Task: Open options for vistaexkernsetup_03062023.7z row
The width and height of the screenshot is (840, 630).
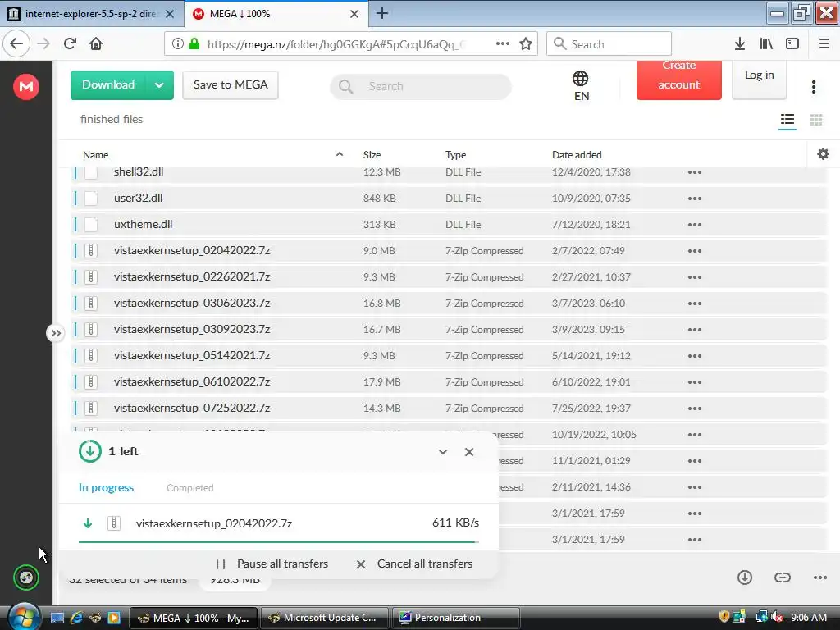Action: pos(694,304)
